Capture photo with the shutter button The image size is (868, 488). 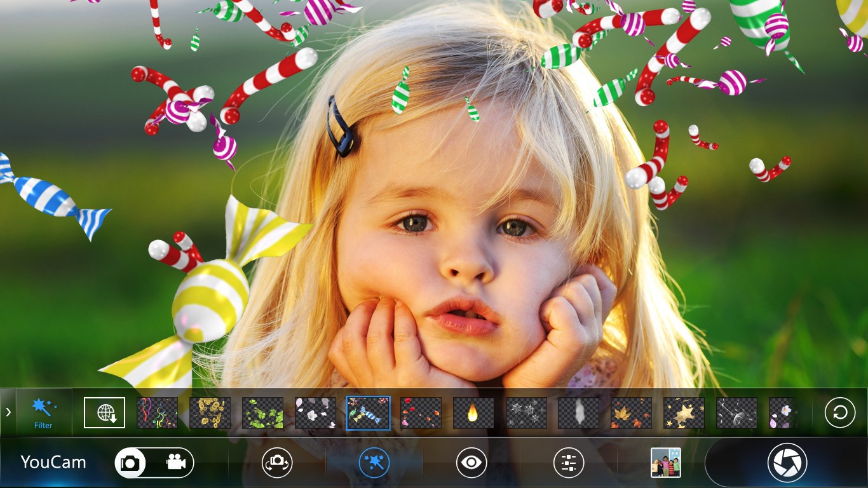point(787,463)
